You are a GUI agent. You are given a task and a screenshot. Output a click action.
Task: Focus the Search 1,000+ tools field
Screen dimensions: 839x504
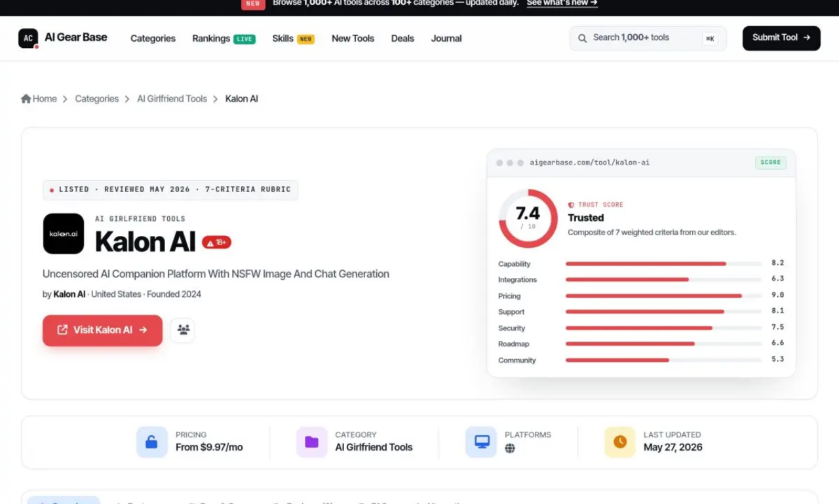coord(648,38)
